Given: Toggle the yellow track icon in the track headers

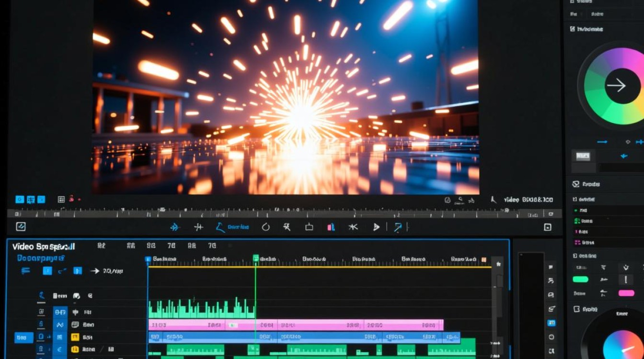Looking at the screenshot, I should tap(75, 337).
